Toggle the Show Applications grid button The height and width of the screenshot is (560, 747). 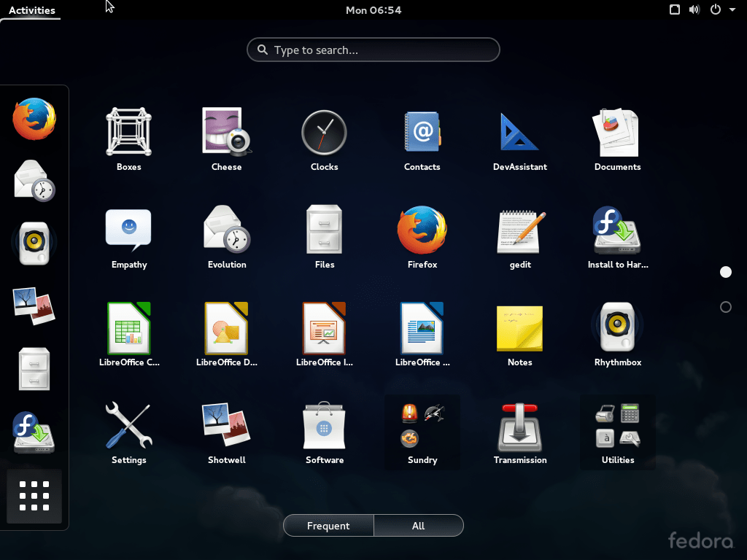[x=34, y=496]
